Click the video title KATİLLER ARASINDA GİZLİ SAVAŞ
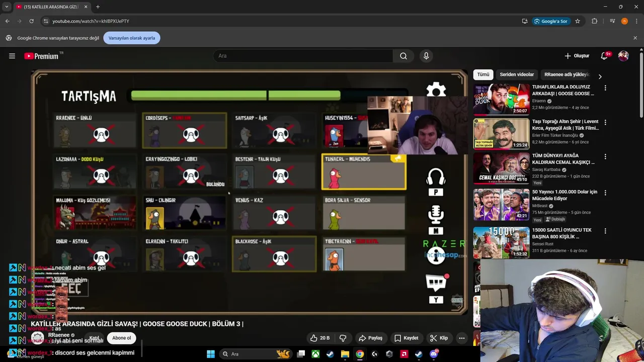Screen dimensions: 644x362 click(x=137, y=324)
